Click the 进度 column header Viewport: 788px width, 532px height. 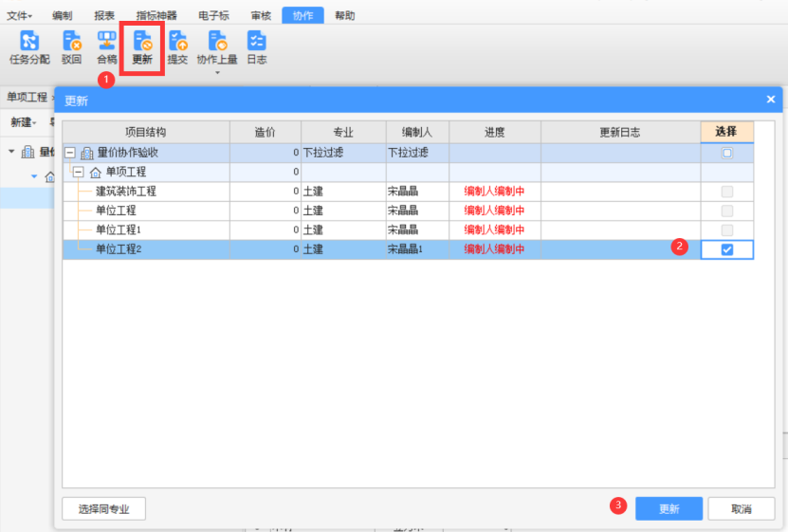pos(495,132)
